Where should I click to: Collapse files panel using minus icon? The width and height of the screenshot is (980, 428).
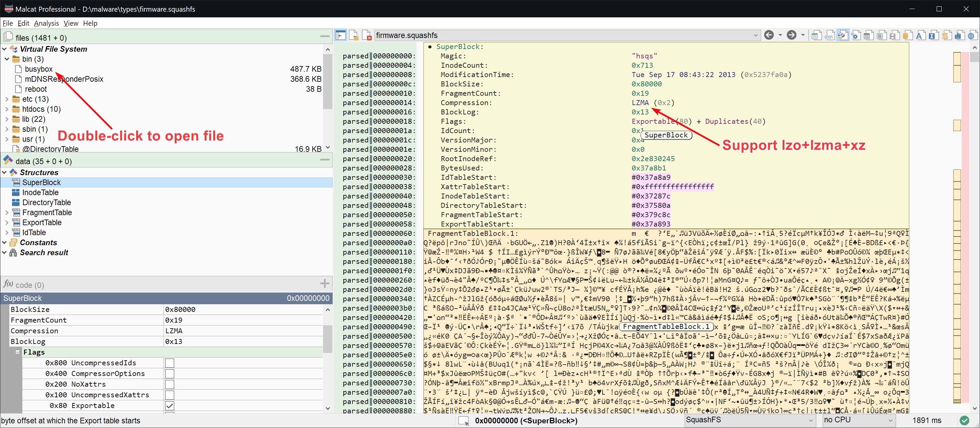point(325,36)
